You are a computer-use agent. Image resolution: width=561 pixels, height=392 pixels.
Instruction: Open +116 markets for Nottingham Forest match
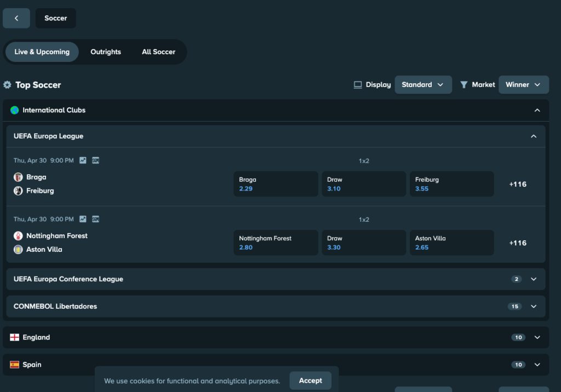tap(518, 243)
